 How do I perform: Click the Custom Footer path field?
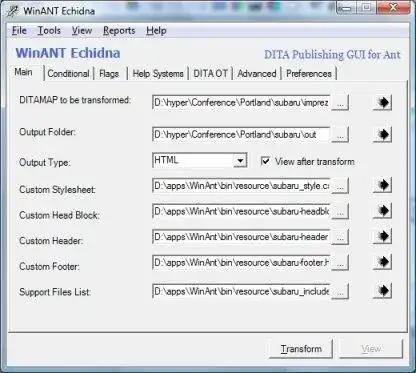(x=241, y=263)
